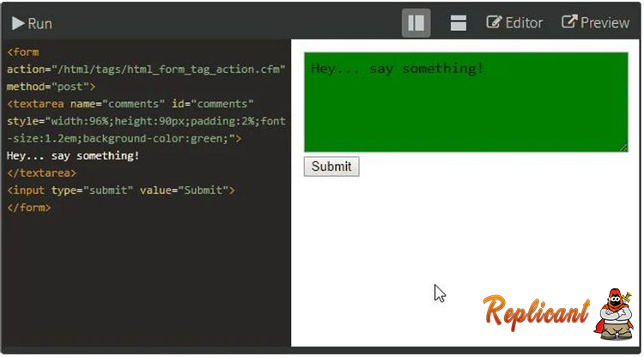Switch to stacked row layout
This screenshot has width=644, height=357.
coord(458,23)
